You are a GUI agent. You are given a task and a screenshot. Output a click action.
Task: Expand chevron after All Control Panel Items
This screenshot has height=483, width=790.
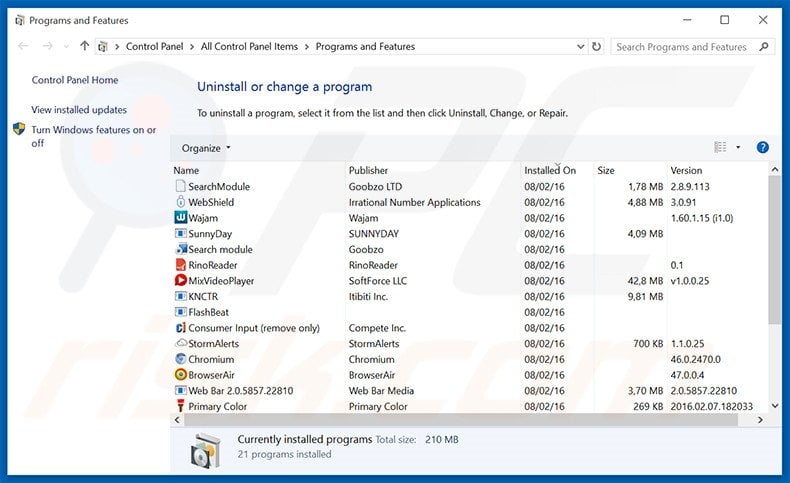(x=307, y=46)
